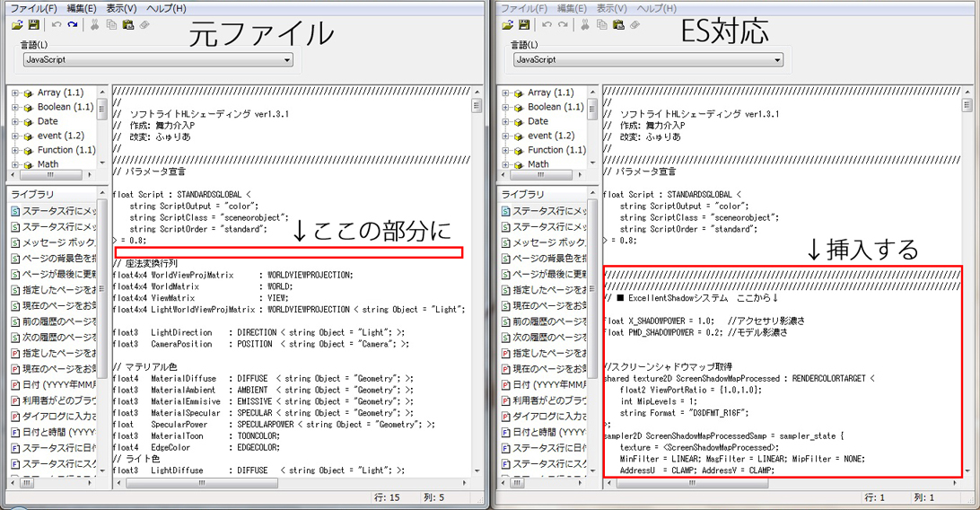The height and width of the screenshot is (510, 980).
Task: Open 編集(E) menu in right window
Action: point(572,8)
